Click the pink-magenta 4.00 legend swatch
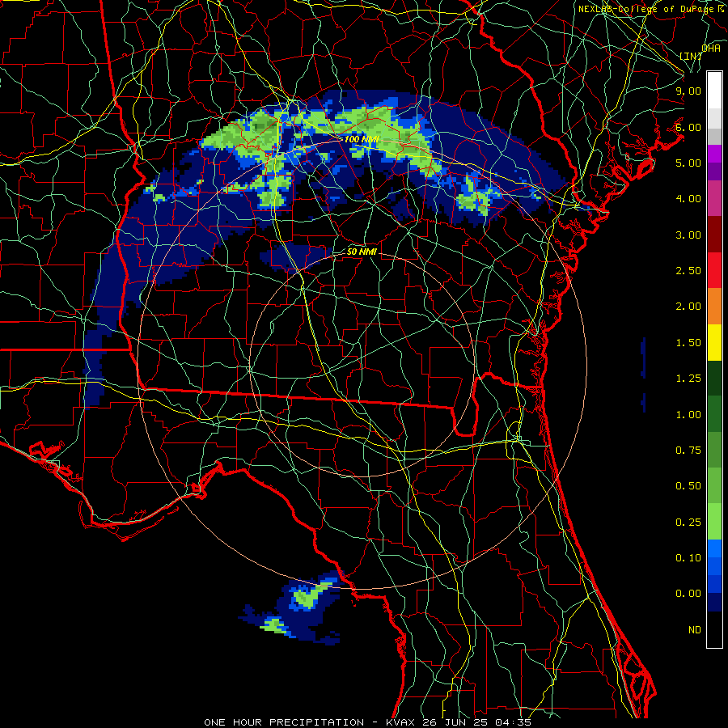728x728 pixels. [x=714, y=198]
